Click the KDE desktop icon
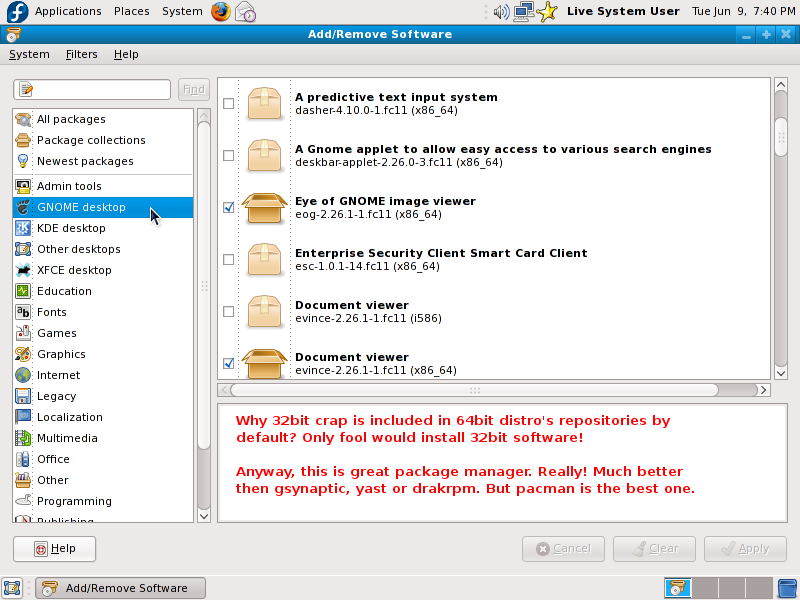 pos(23,228)
